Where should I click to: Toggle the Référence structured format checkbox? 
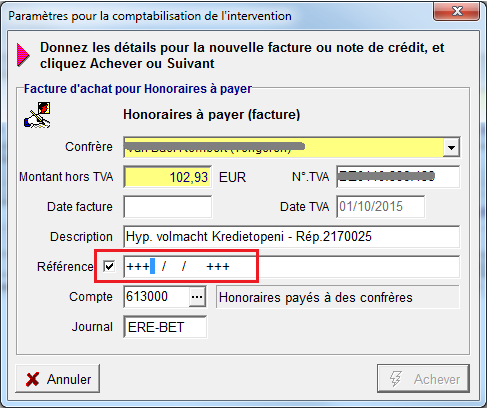pos(109,266)
